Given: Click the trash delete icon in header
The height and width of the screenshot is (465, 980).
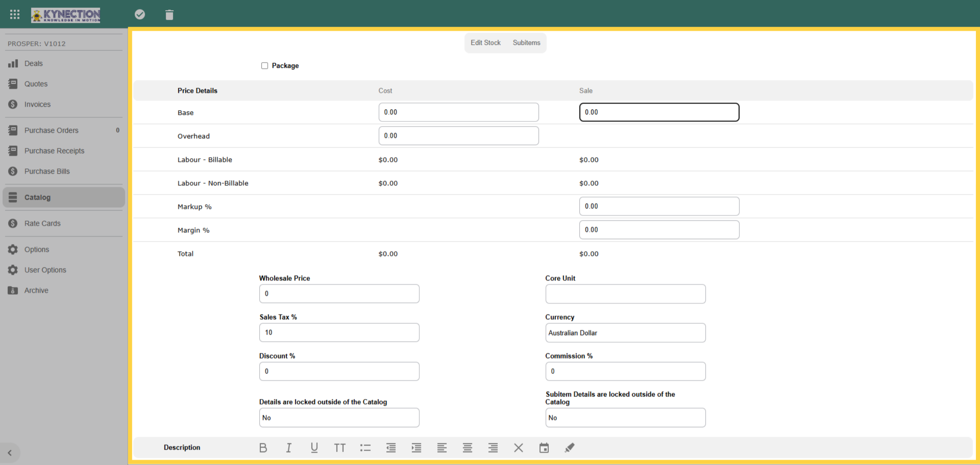Looking at the screenshot, I should tap(169, 15).
